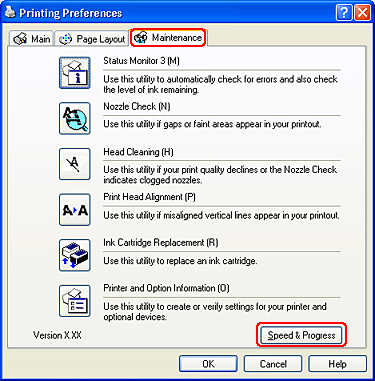Screen dimensions: 375x381
Task: Confirm with the OK button
Action: point(208,364)
